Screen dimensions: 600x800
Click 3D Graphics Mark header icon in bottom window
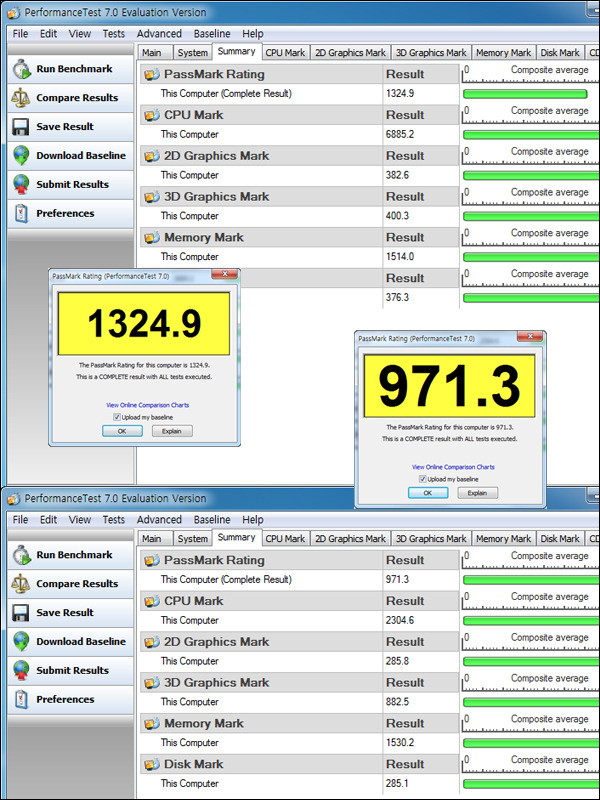[x=152, y=683]
